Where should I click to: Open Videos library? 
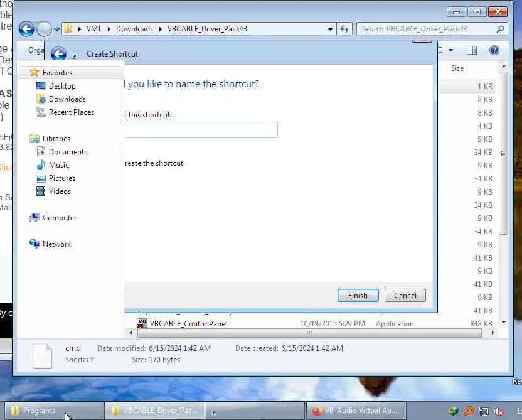pyautogui.click(x=60, y=191)
